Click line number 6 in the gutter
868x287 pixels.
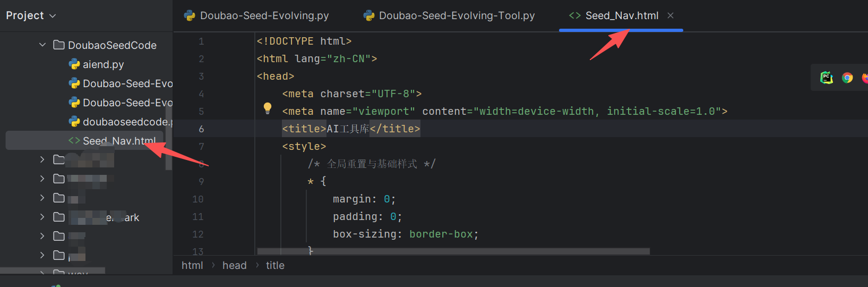click(x=201, y=129)
